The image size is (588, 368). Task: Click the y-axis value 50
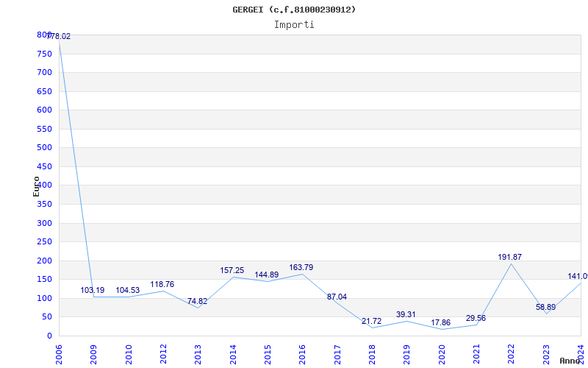(x=46, y=317)
